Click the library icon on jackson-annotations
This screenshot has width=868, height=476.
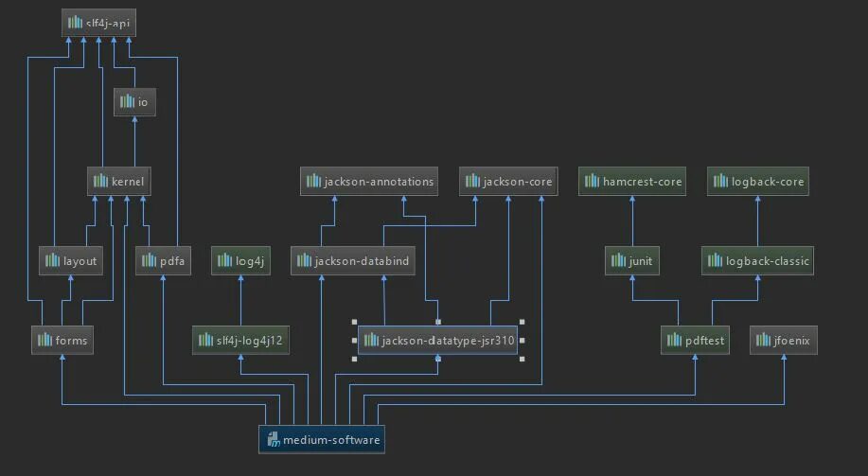314,181
